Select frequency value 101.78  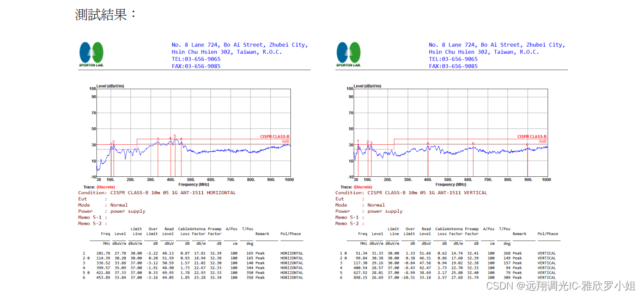point(104,254)
